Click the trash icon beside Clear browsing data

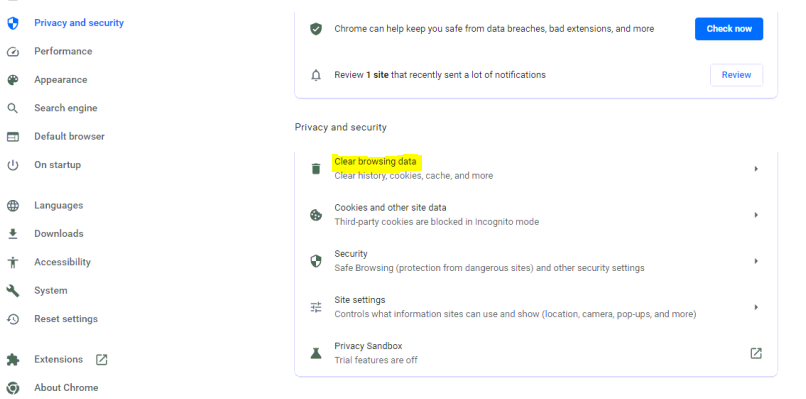(316, 169)
